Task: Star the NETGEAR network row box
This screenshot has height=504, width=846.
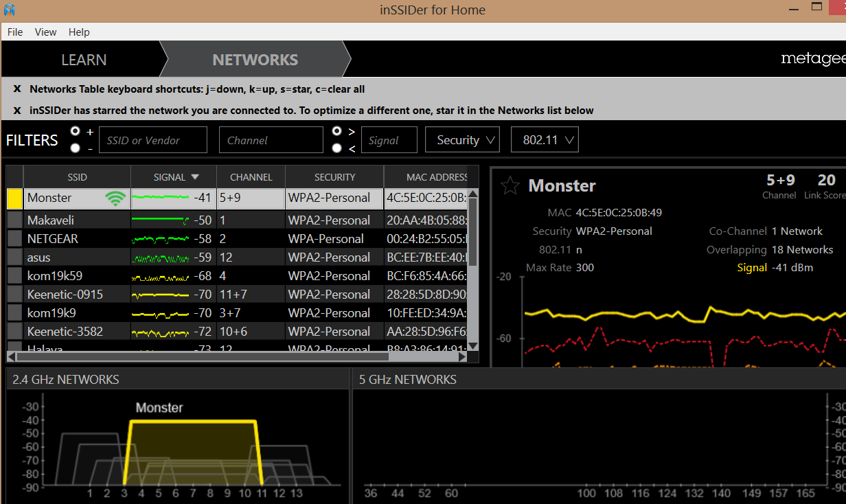Action: pos(15,239)
